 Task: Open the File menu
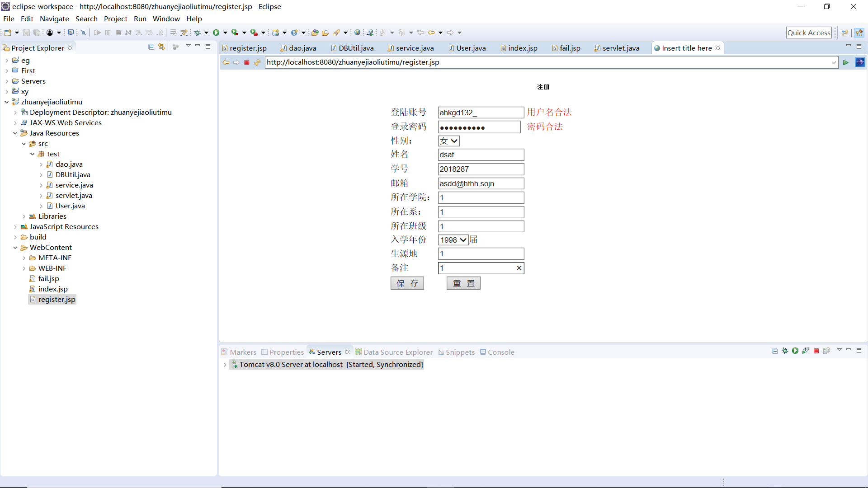[9, 19]
